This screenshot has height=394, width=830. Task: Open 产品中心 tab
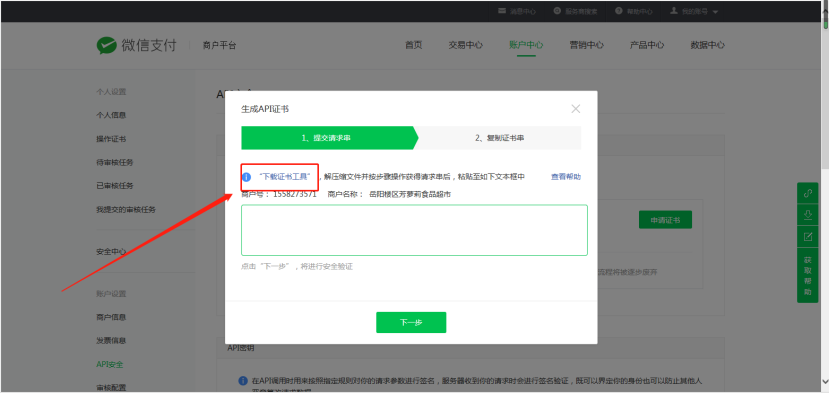pos(647,45)
